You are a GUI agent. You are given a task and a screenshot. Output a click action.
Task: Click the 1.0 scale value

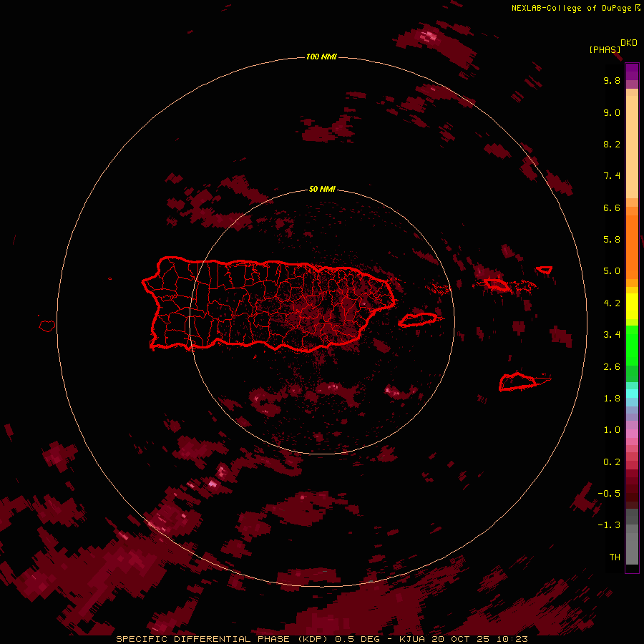point(612,430)
